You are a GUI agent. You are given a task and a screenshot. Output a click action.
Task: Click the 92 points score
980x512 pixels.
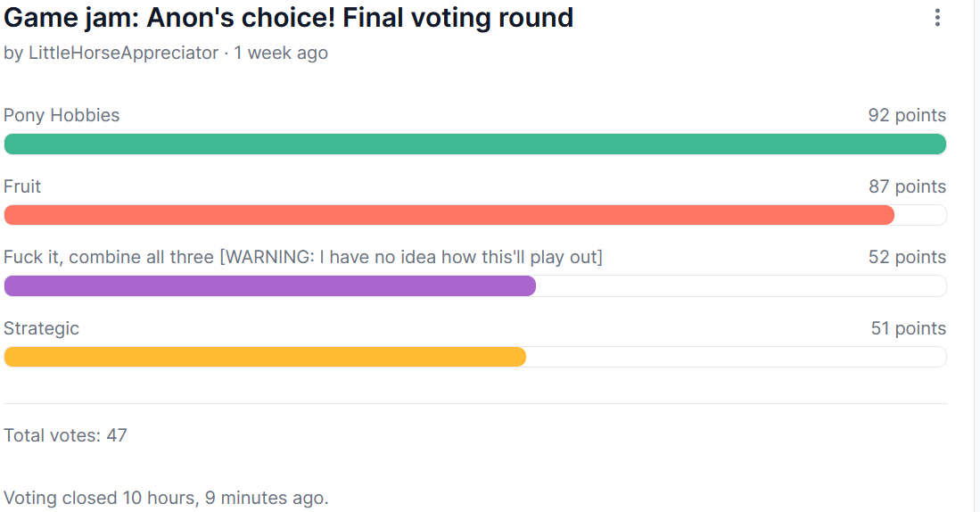tap(907, 115)
